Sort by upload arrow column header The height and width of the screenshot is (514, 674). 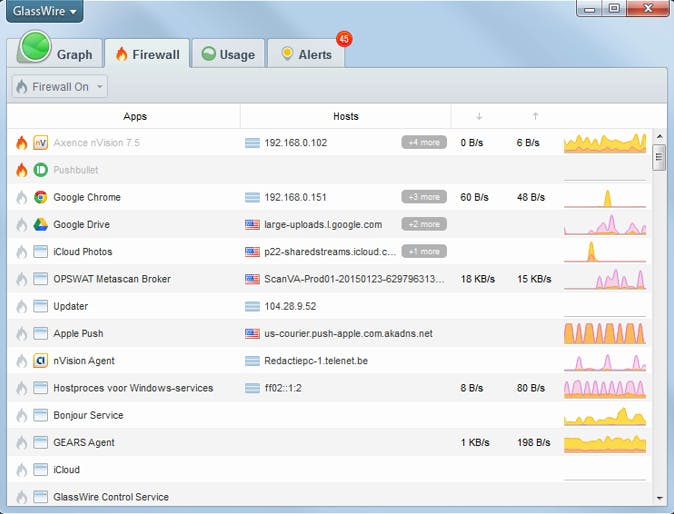[x=535, y=116]
